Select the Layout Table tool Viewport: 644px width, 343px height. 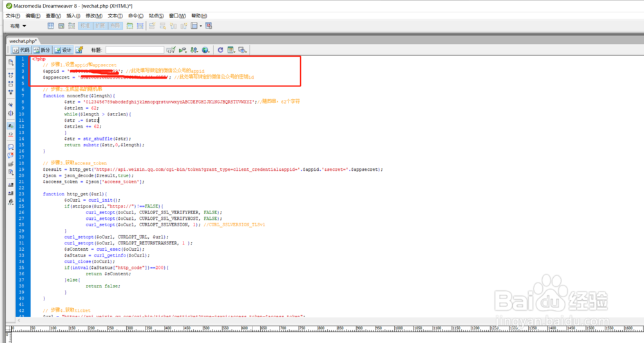click(130, 26)
